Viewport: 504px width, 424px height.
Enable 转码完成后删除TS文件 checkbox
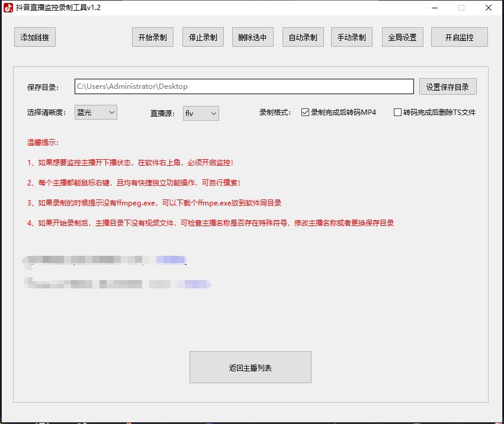pos(397,113)
